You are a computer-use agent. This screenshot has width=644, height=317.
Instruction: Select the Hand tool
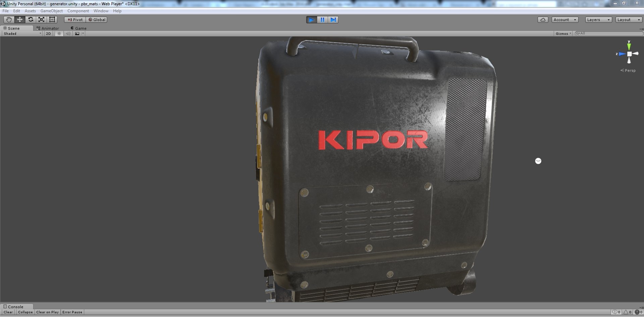[x=9, y=19]
